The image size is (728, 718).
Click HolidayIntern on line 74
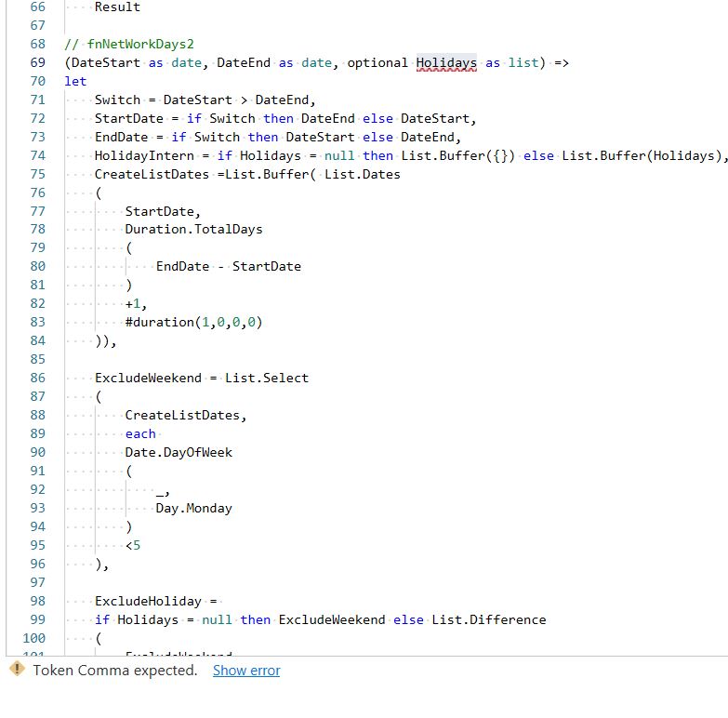pos(144,155)
